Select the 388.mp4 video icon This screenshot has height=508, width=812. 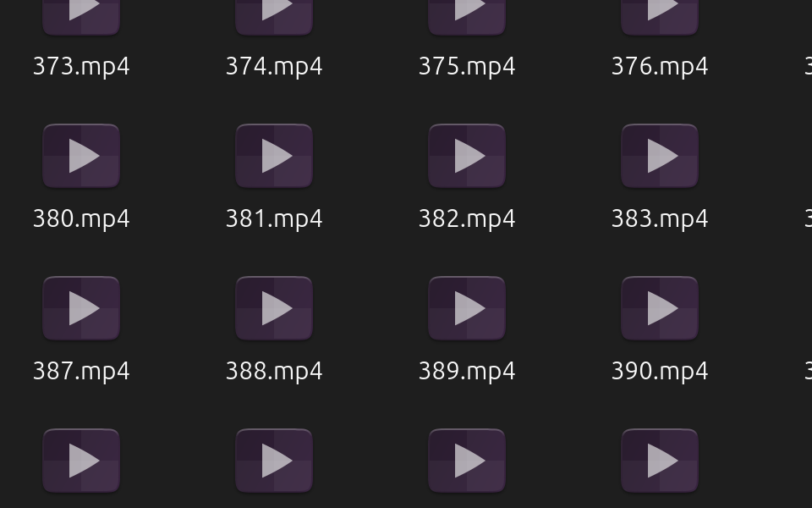click(274, 308)
